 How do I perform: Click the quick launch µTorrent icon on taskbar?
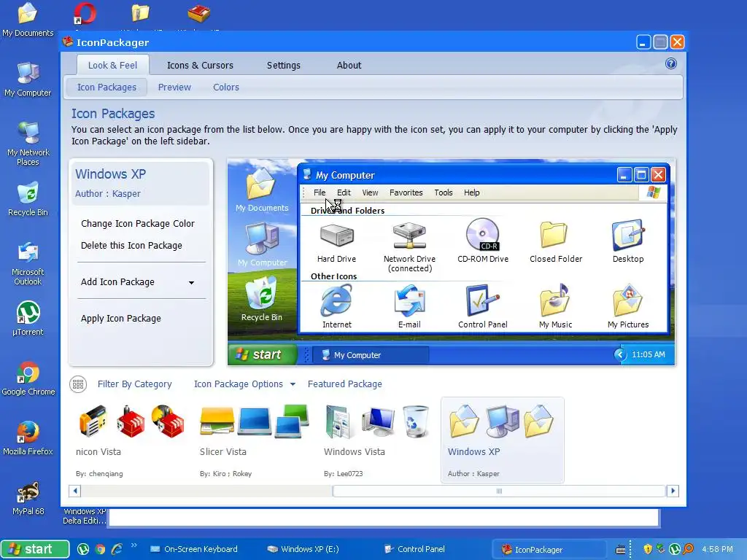pyautogui.click(x=83, y=549)
